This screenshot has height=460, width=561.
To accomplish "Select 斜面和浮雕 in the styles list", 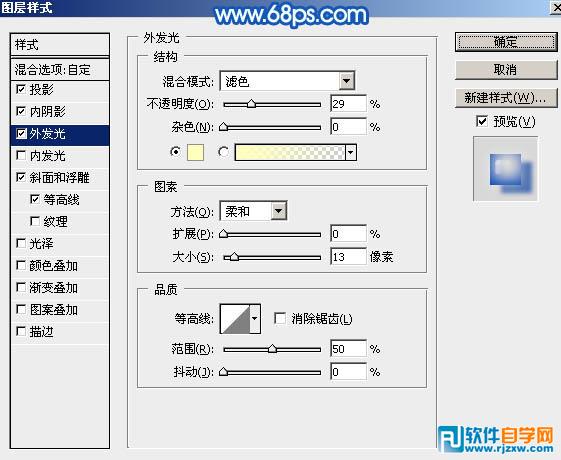I will click(x=60, y=177).
